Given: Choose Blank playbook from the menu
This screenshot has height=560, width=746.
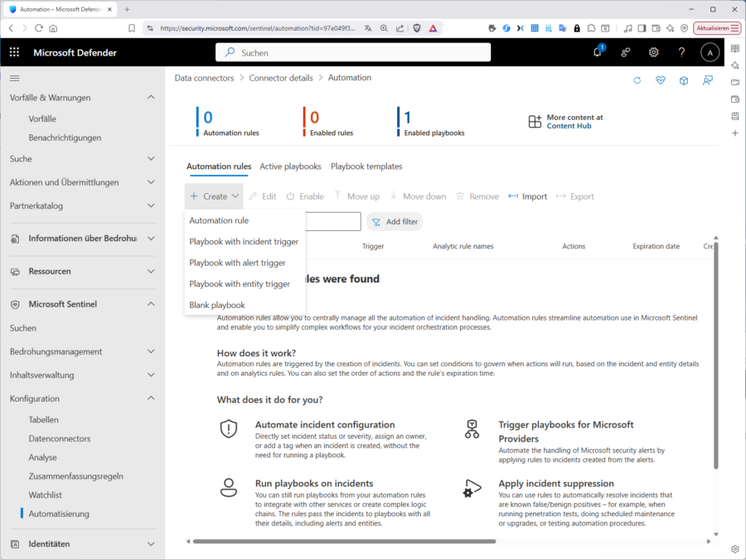Looking at the screenshot, I should coord(217,305).
